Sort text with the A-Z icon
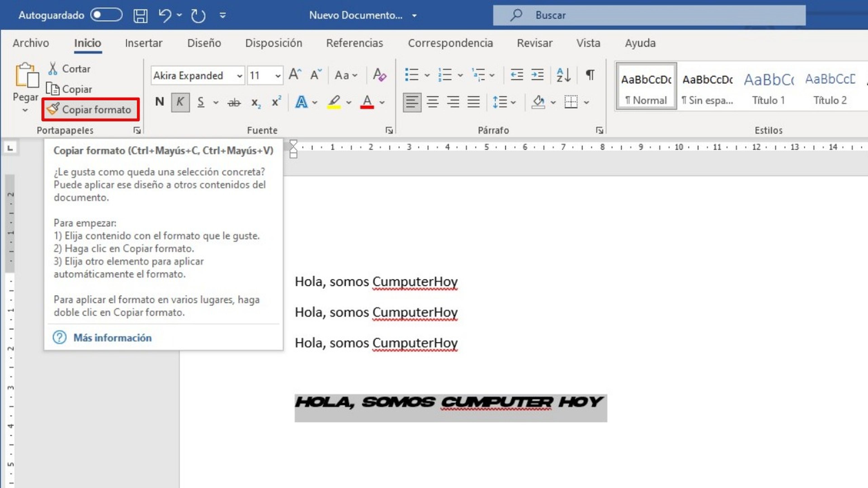The width and height of the screenshot is (868, 488). click(563, 75)
